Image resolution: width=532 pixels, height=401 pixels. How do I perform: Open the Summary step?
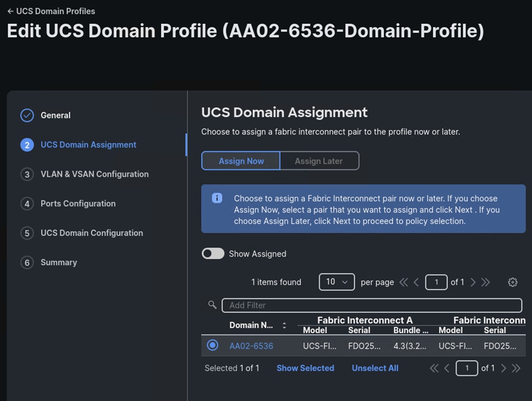click(59, 263)
